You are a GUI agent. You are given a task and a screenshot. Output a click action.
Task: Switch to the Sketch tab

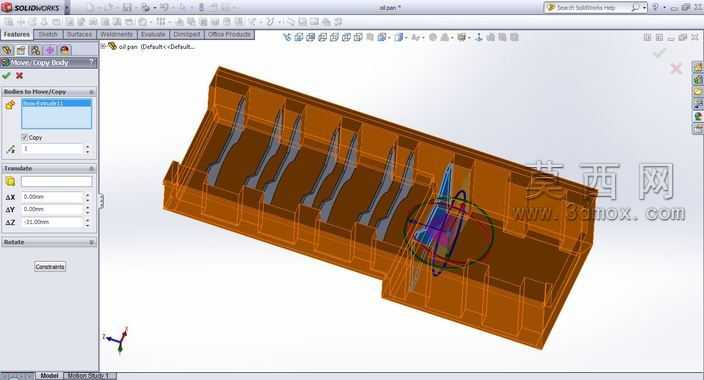point(48,35)
